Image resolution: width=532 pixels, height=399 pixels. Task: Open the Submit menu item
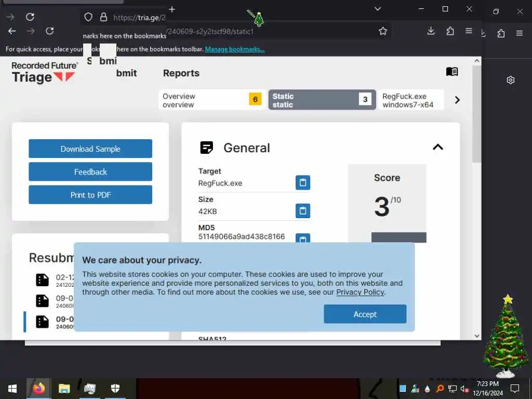(x=126, y=73)
